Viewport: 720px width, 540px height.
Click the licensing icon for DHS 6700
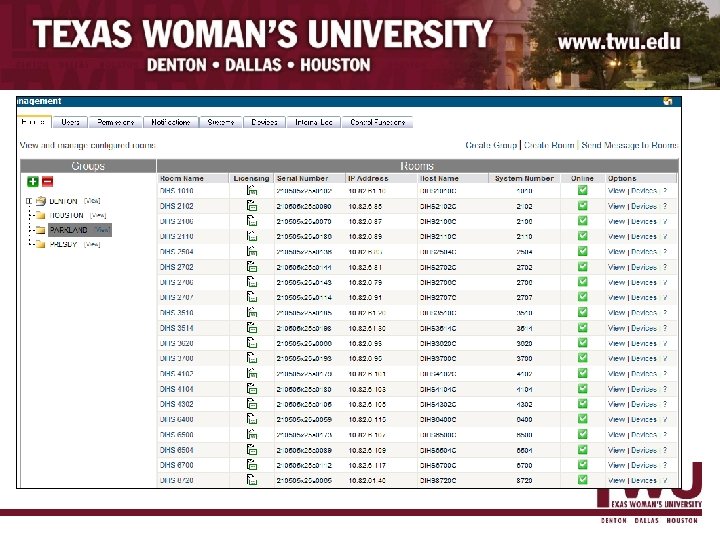coord(252,465)
